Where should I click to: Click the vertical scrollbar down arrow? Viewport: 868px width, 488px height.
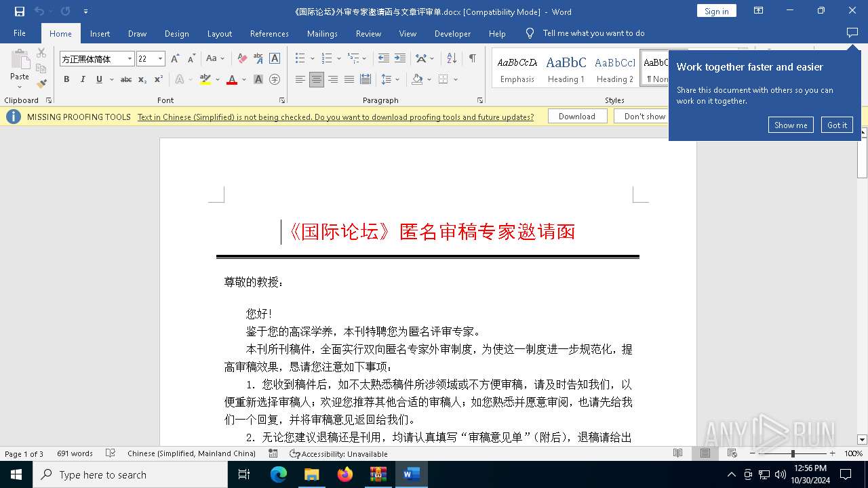coord(863,439)
